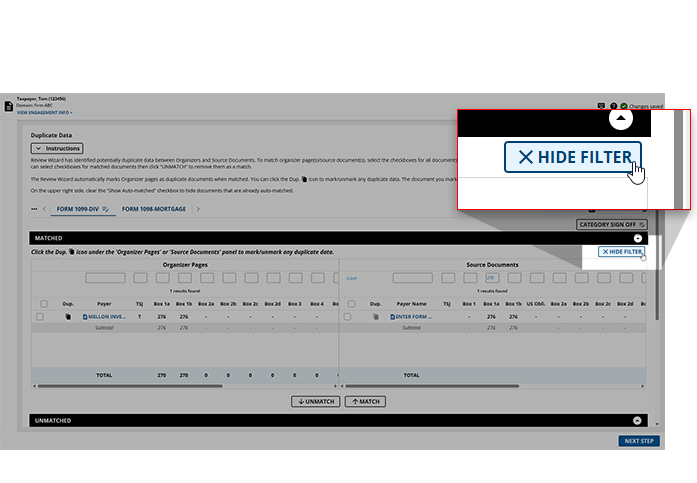Click the Unmatch button
The height and width of the screenshot is (483, 697).
pos(316,402)
